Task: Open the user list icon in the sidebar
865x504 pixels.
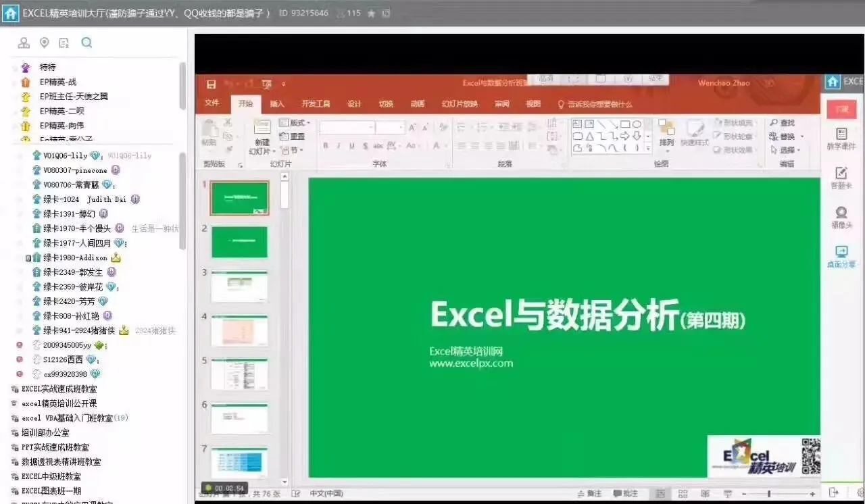Action: [x=24, y=43]
